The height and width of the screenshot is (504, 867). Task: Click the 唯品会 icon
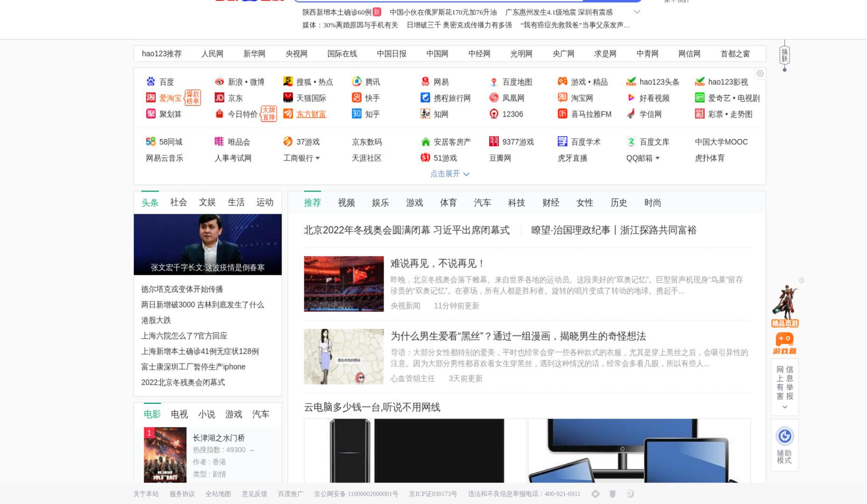coord(219,141)
